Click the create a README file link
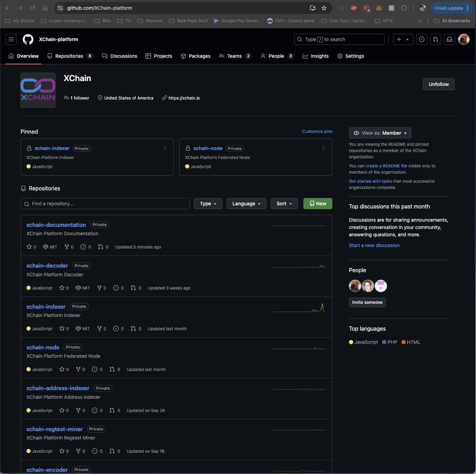Image resolution: width=476 pixels, height=474 pixels. [x=386, y=166]
